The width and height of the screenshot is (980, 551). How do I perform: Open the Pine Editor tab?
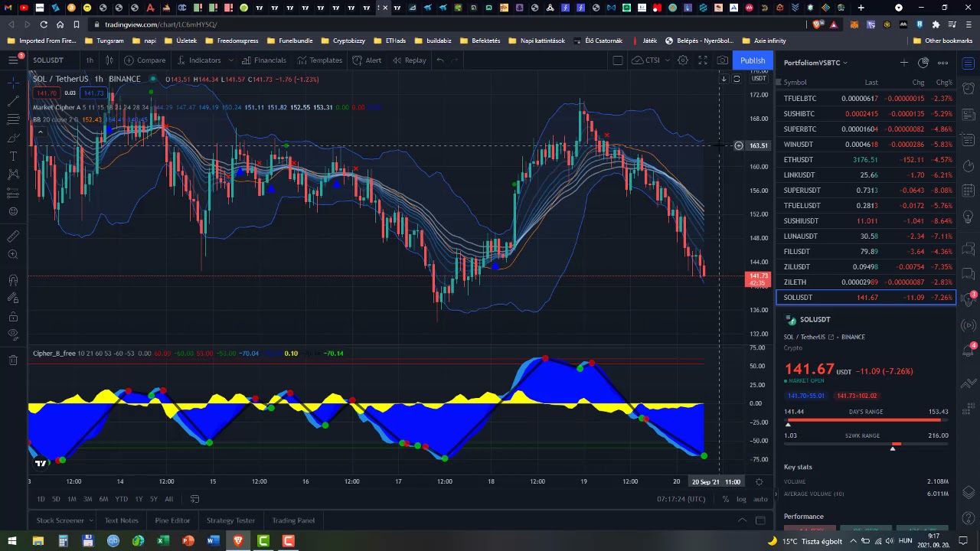coord(172,520)
